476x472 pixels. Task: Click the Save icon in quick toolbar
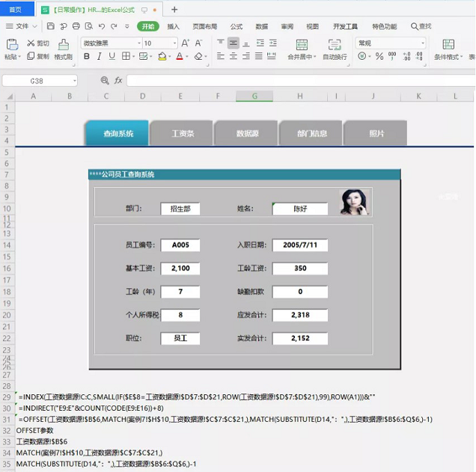[x=51, y=26]
